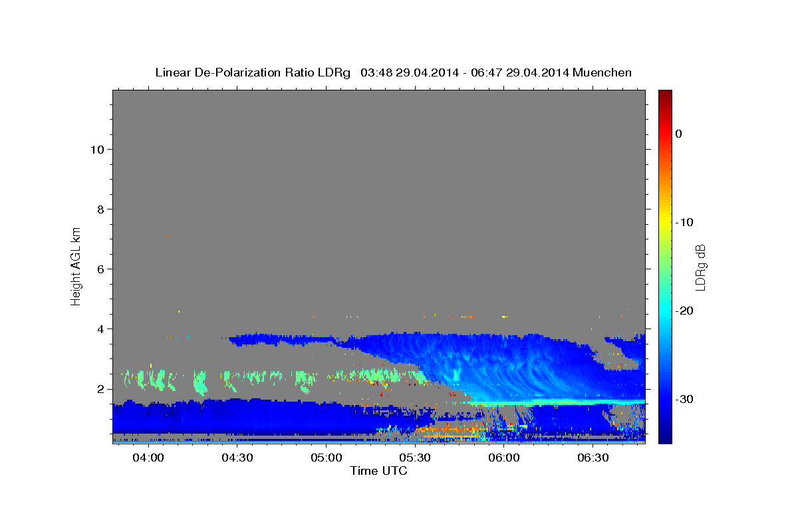
Task: Click the LDRg dB colorbar label
Action: click(x=700, y=267)
